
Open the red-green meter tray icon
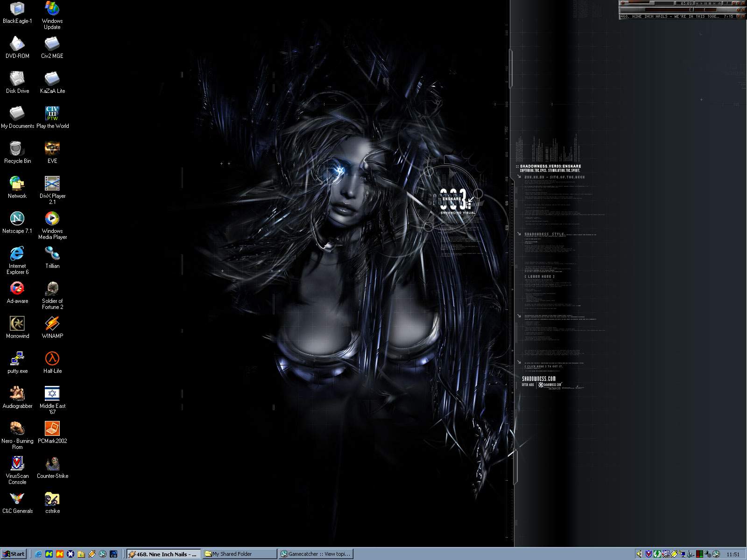pos(699,554)
